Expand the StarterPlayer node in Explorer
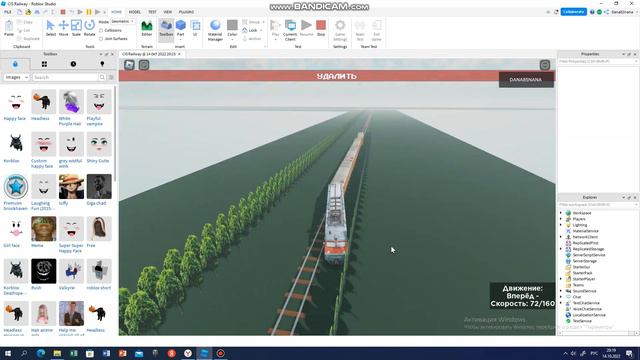Viewport: 640px width, 360px height. [x=561, y=279]
